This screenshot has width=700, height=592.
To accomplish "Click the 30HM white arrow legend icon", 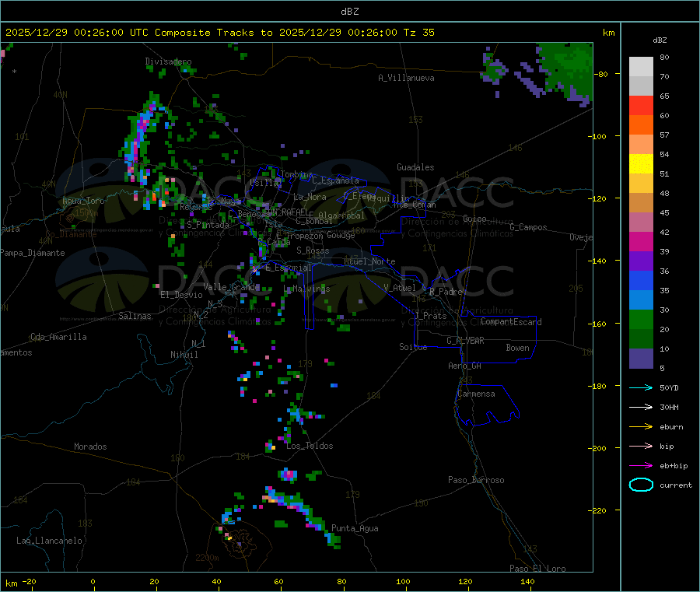I will click(x=641, y=407).
